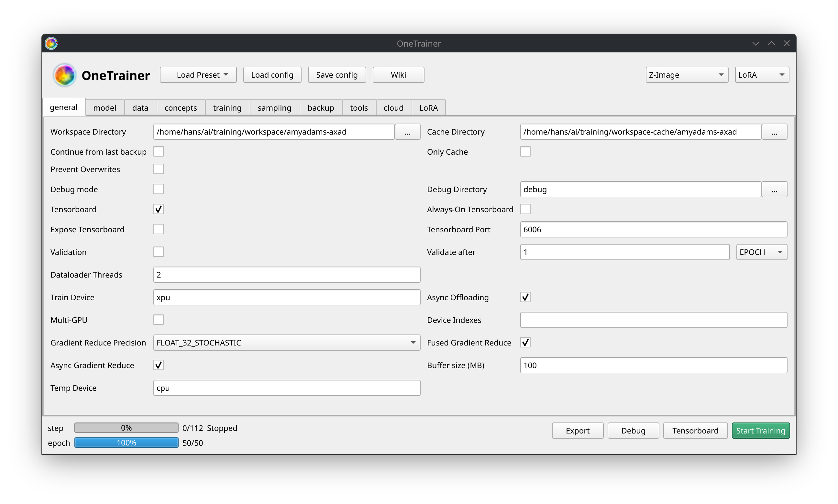Screen dimensions: 838x504
Task: Click the Cache Directory path field
Action: (x=640, y=132)
